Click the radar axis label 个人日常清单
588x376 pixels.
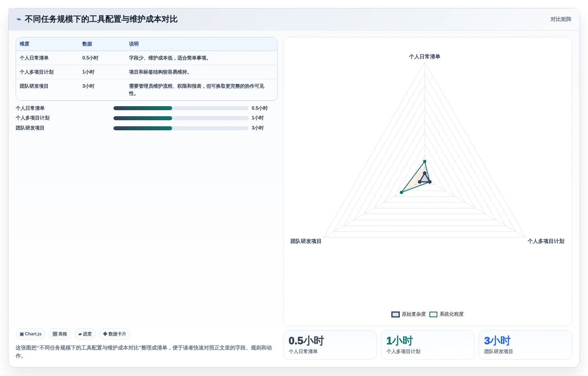coord(425,57)
